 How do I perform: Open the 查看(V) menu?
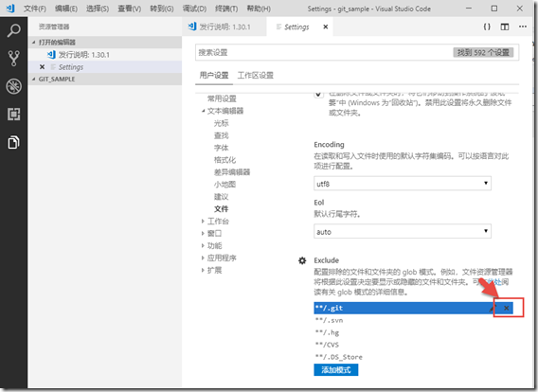(130, 9)
